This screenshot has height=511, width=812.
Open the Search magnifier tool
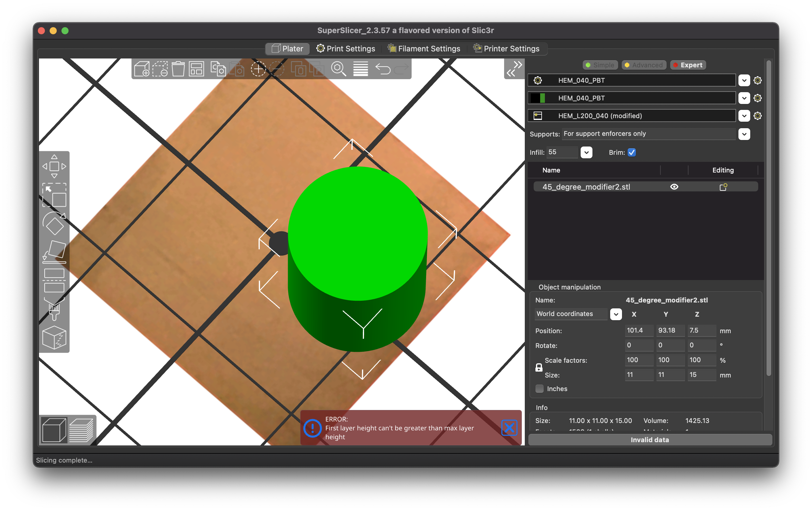338,69
